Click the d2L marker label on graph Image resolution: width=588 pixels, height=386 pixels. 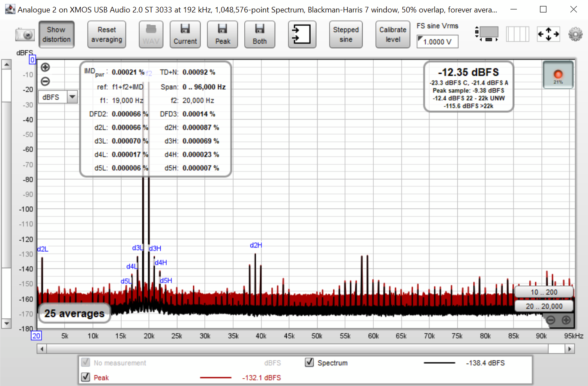tap(43, 249)
